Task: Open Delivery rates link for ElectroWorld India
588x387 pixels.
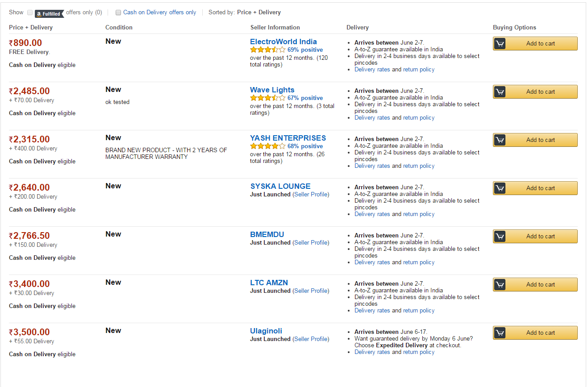Action: (372, 70)
